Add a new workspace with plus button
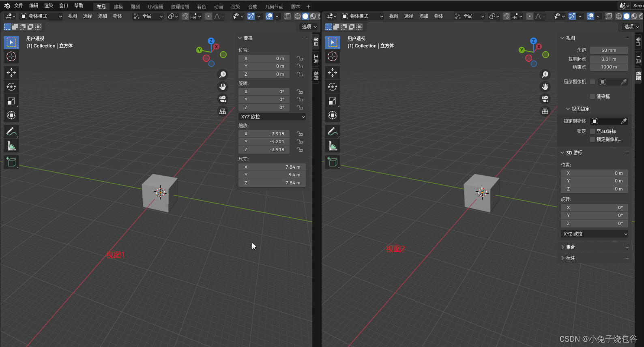Screen dimensions: 644x347 [308, 6]
